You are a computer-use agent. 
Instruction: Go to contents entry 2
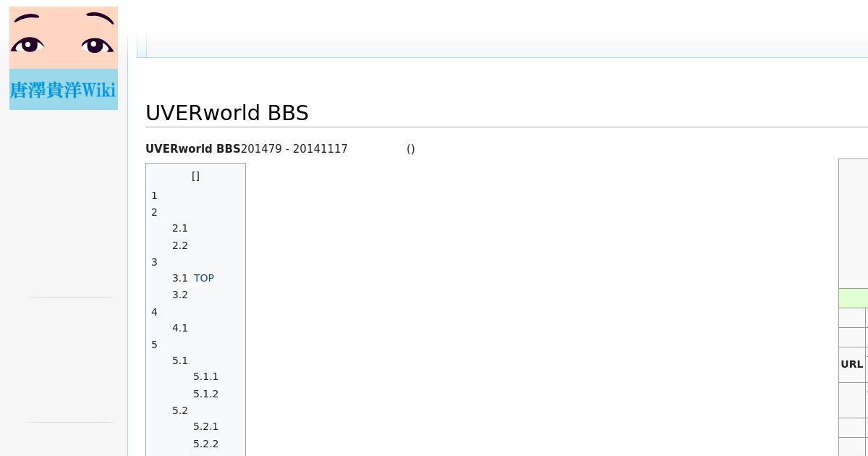pos(154,212)
